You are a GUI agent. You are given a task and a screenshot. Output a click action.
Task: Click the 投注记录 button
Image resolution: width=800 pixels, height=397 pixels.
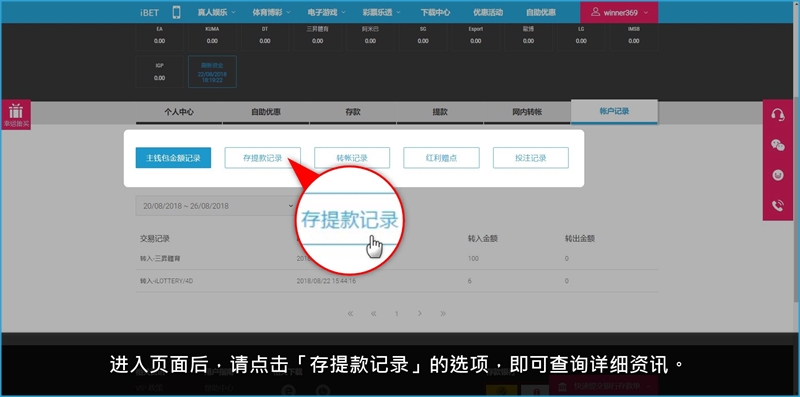pyautogui.click(x=531, y=158)
